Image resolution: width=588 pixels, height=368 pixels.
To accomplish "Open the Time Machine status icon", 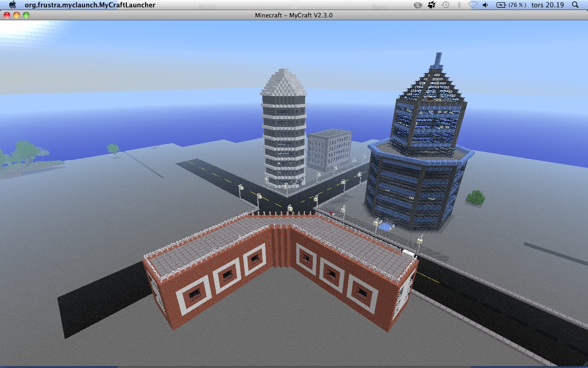I will click(445, 5).
